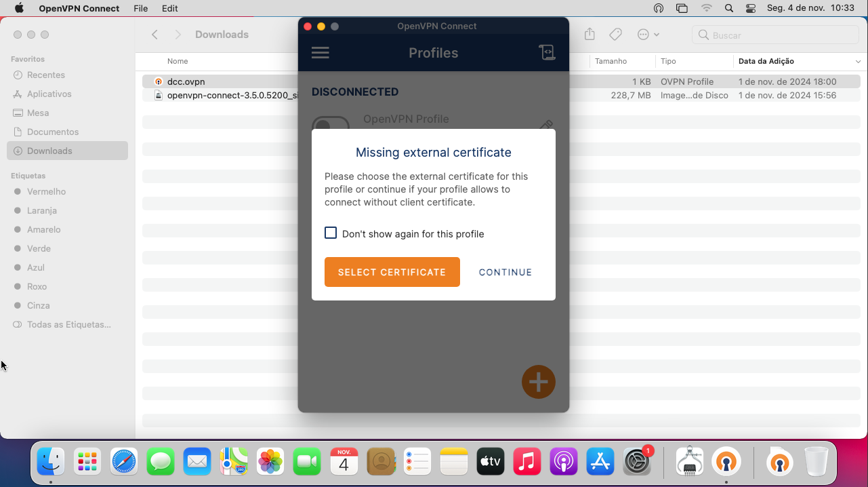Open Control Center in menu bar
The image size is (868, 487).
pos(750,8)
